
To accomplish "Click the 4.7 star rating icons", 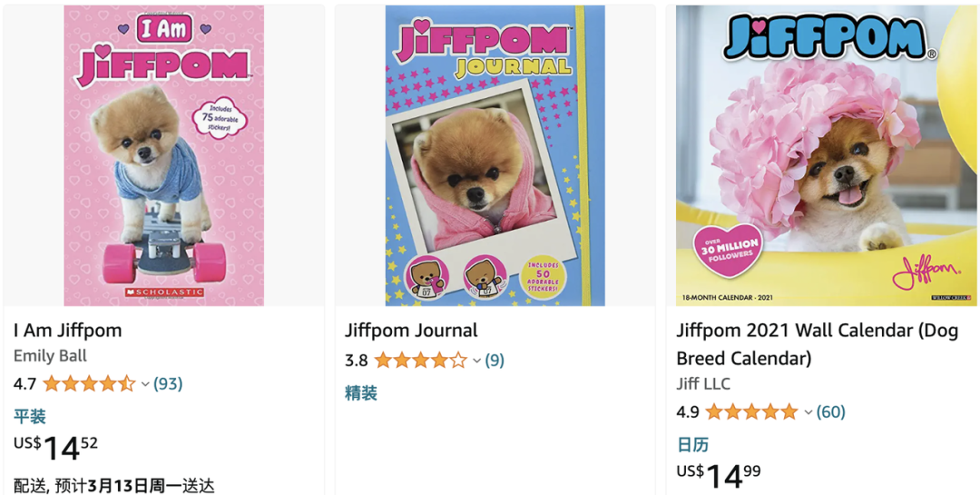I will coord(89,383).
